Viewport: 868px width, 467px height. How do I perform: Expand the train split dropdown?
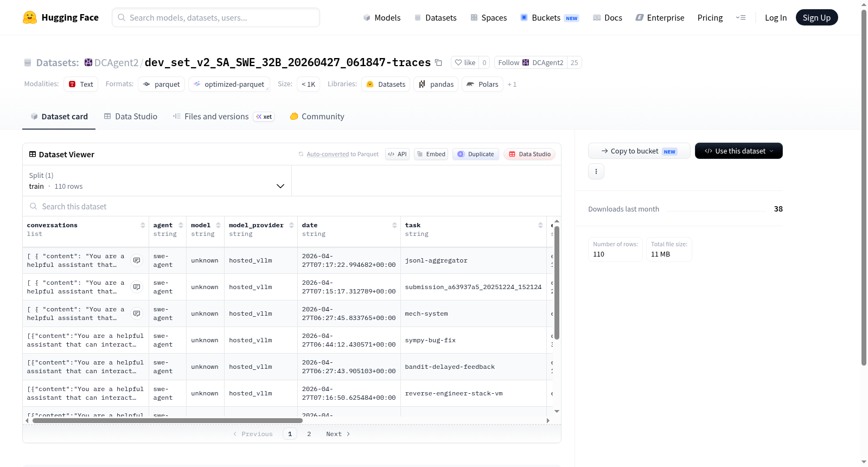click(x=157, y=181)
